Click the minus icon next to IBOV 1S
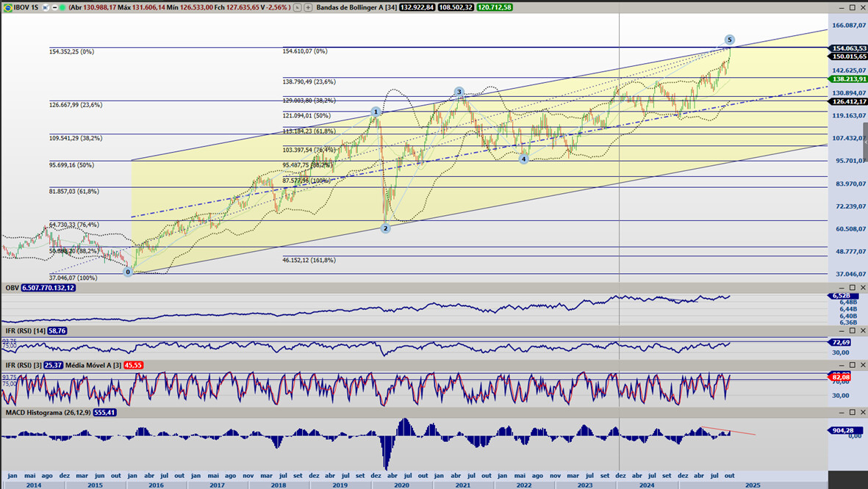 click(53, 7)
